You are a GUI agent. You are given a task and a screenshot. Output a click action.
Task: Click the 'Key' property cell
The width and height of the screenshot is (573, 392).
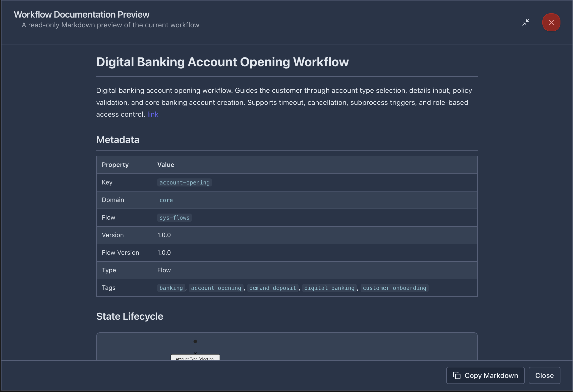(x=124, y=182)
